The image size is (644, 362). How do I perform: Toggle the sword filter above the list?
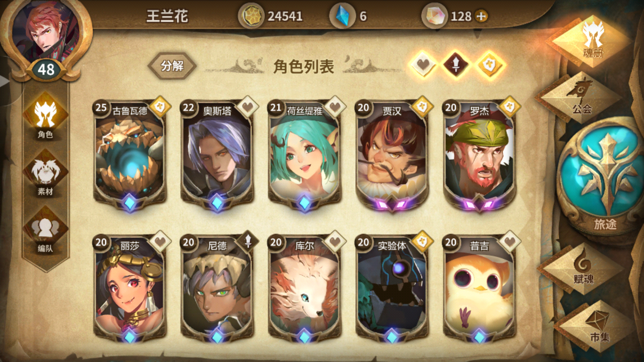click(x=456, y=64)
